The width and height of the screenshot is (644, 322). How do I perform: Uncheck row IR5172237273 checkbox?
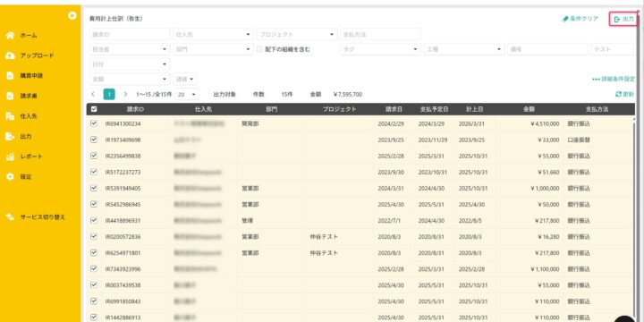click(94, 172)
